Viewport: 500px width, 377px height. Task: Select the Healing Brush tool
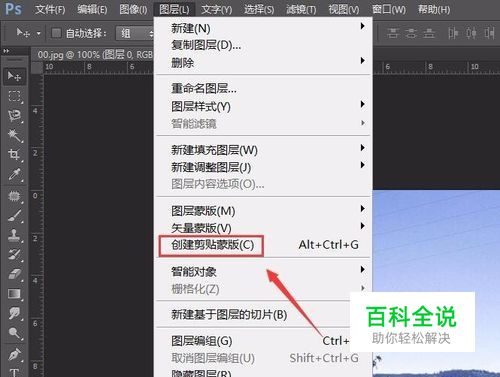(x=14, y=196)
